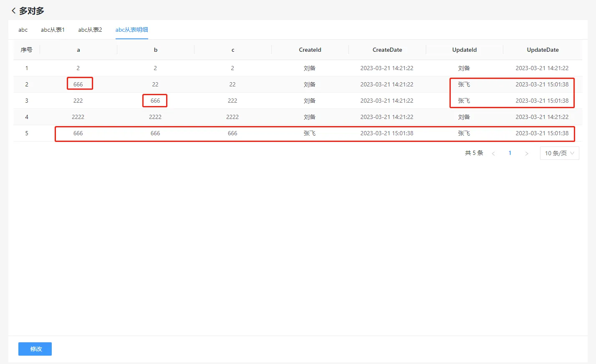The image size is (596, 364).
Task: Click the CreateDate column header
Action: coord(387,50)
